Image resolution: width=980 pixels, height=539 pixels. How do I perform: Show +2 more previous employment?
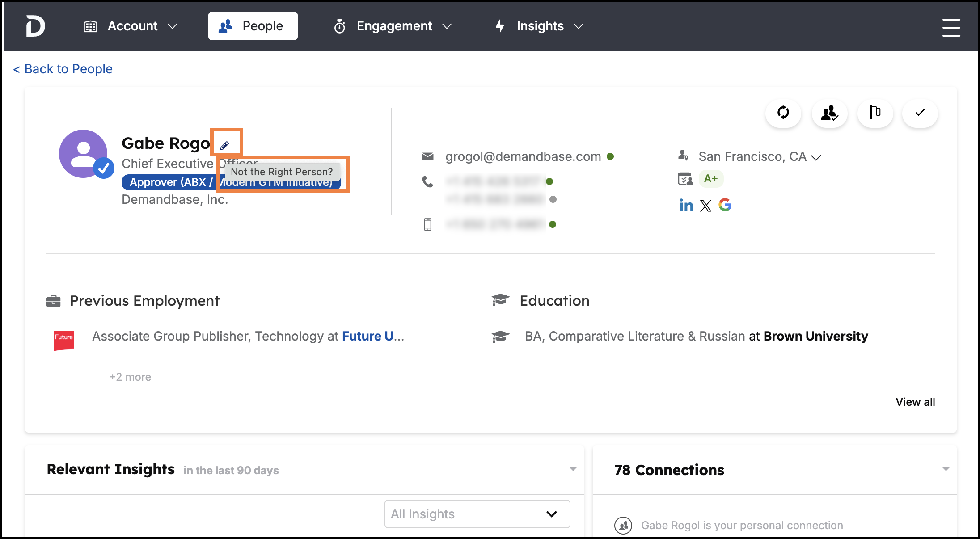tap(131, 377)
